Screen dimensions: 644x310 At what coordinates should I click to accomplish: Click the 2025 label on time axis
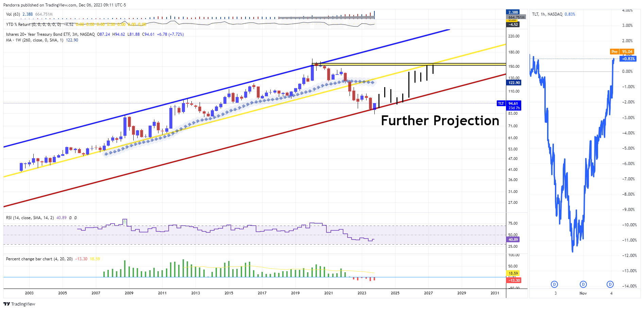[395, 293]
